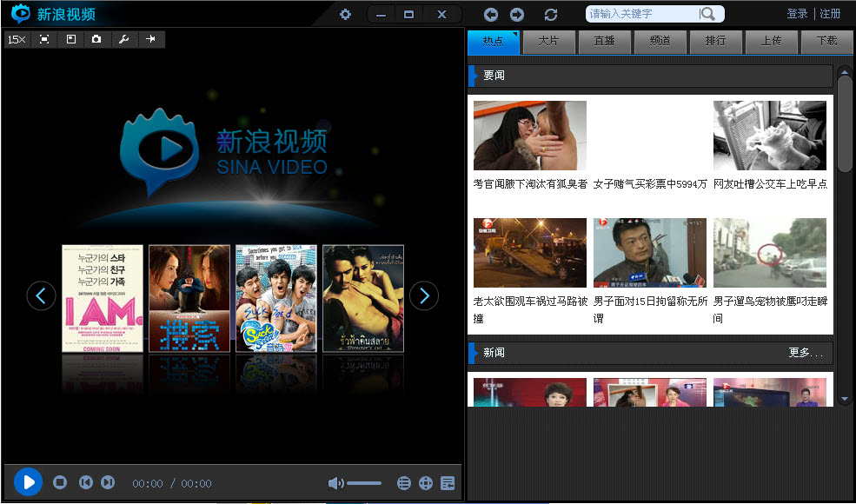Open the 男子面对15日拘留称无所谓 video thumbnail
Screen dimensions: 856x504
[x=650, y=253]
